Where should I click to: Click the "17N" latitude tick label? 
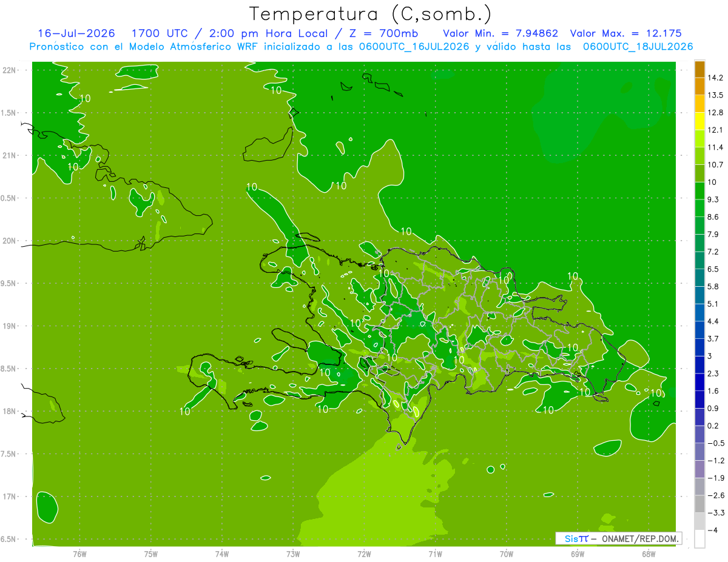click(x=9, y=497)
